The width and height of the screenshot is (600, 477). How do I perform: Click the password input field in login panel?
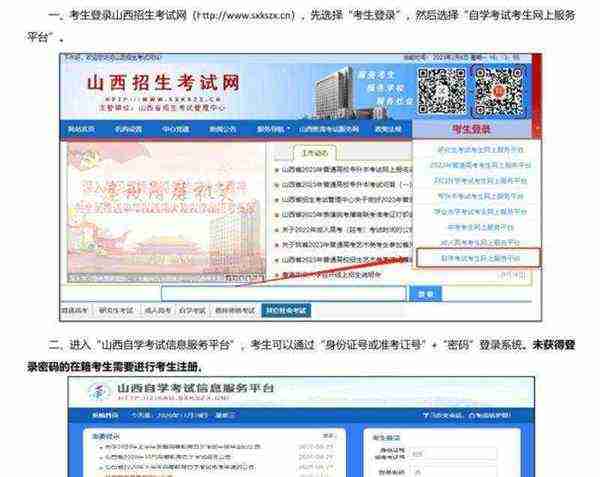point(454,473)
